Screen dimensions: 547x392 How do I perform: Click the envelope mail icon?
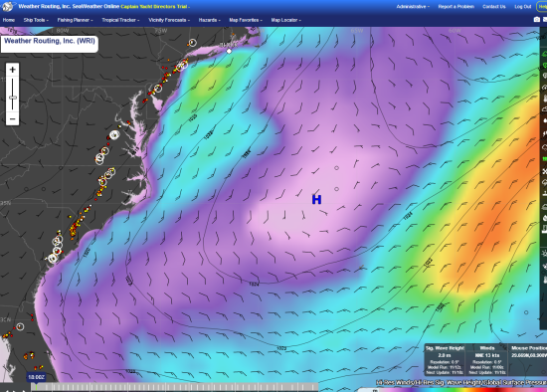point(545,20)
